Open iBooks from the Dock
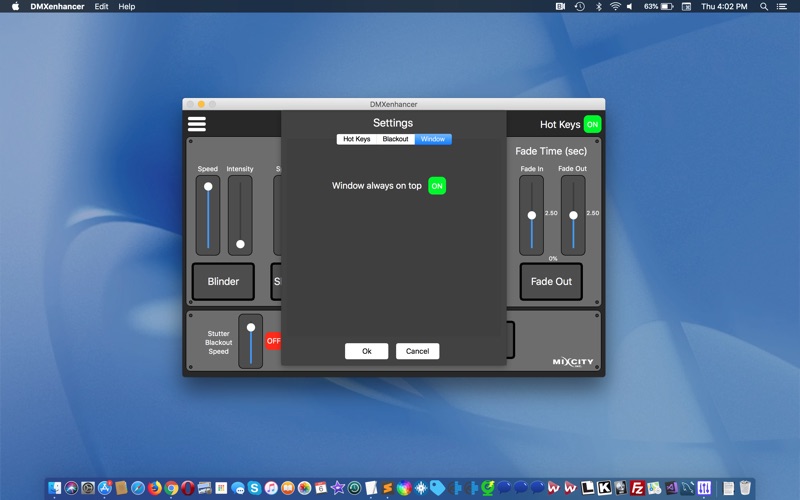The width and height of the screenshot is (800, 500). coord(288,488)
